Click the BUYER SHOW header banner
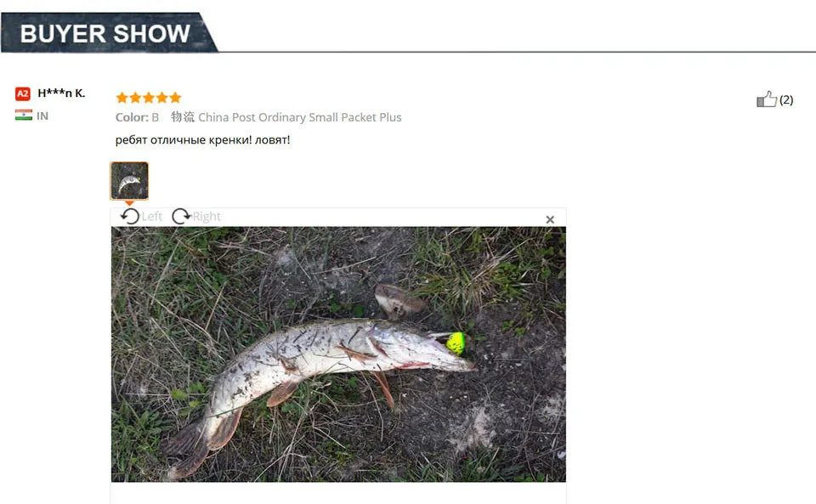Screen dimensions: 816x504 pos(110,33)
